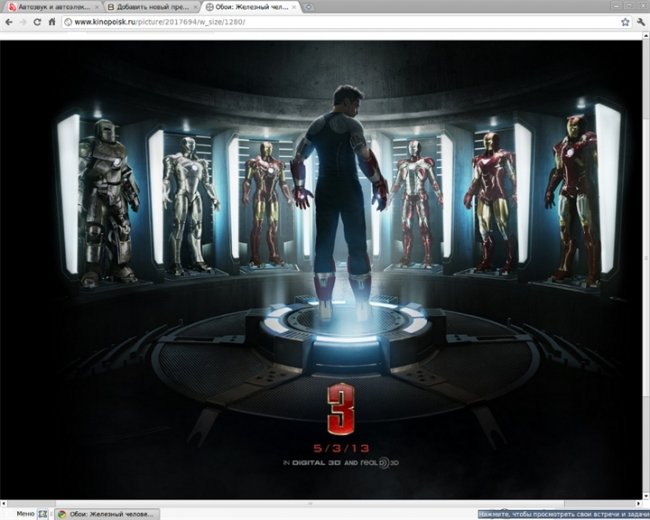Screen dimensions: 650x520
Task: Click the browser Back arrow
Action: [x=9, y=21]
